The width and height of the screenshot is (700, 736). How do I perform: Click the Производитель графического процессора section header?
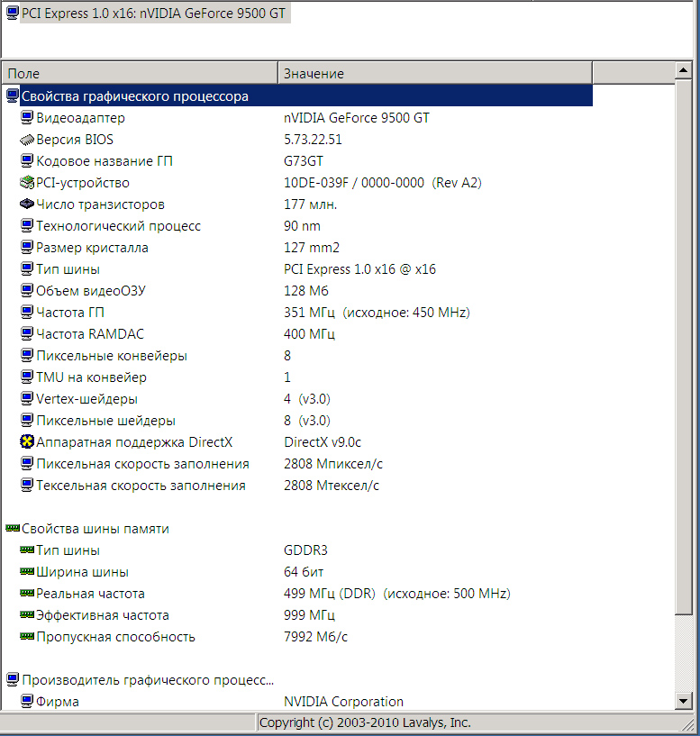click(148, 680)
